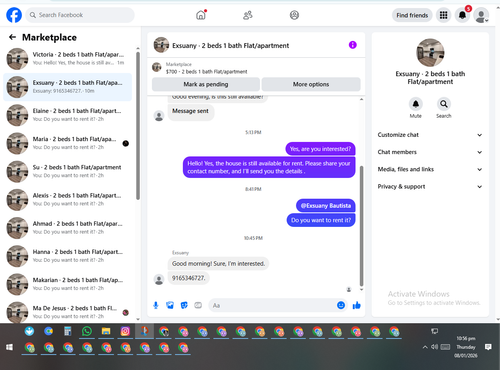Open the Hanna conversation
This screenshot has width=500, height=370.
click(x=68, y=256)
